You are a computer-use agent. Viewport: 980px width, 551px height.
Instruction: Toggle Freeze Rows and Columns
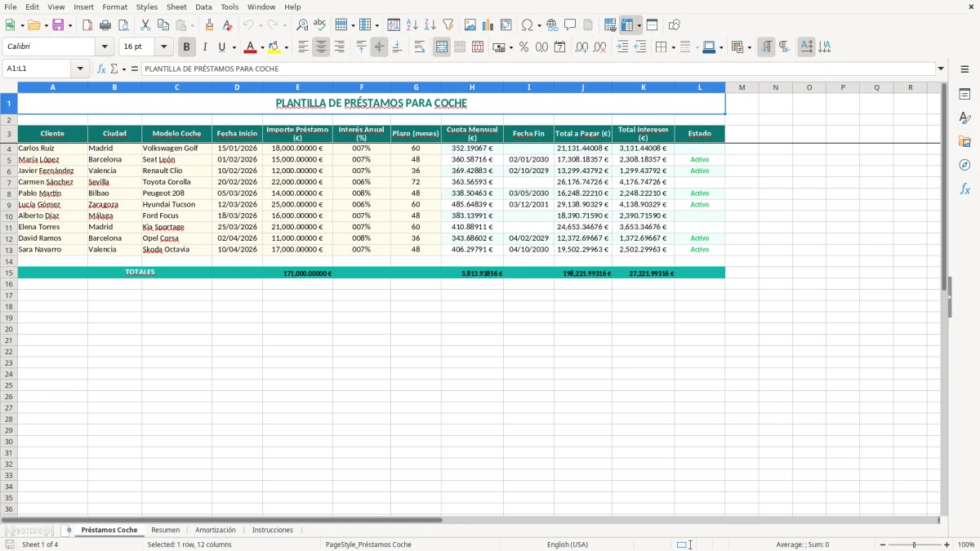click(627, 25)
